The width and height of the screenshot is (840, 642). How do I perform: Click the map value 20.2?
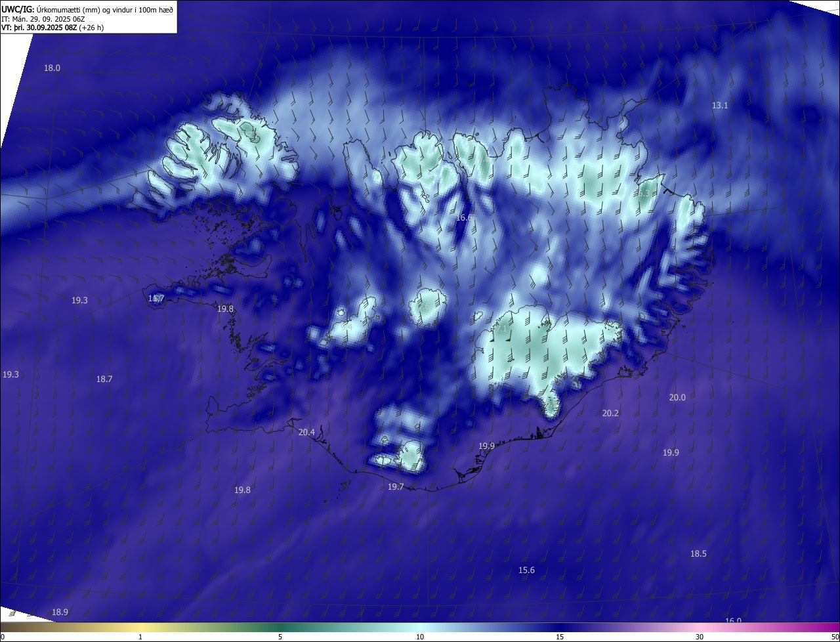coord(610,414)
